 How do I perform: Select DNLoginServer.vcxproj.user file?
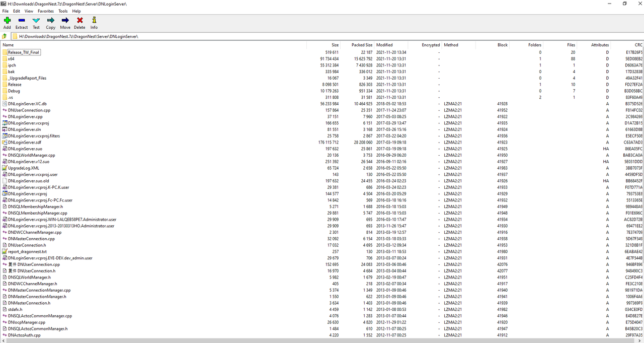33,174
